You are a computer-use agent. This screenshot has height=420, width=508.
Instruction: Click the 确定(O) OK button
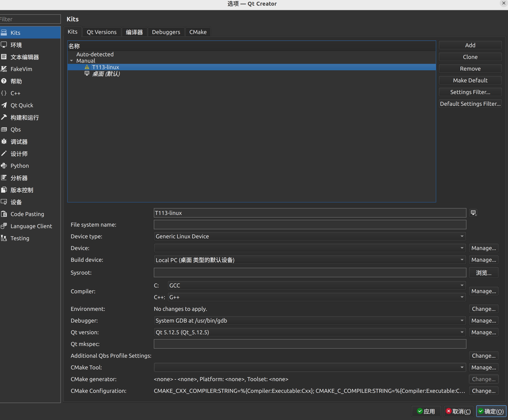pyautogui.click(x=491, y=411)
